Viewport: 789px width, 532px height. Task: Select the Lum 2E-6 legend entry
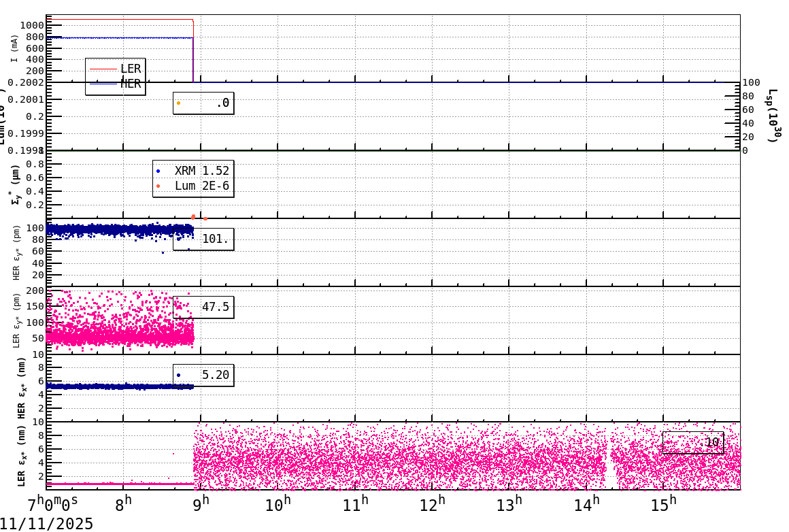(192, 186)
